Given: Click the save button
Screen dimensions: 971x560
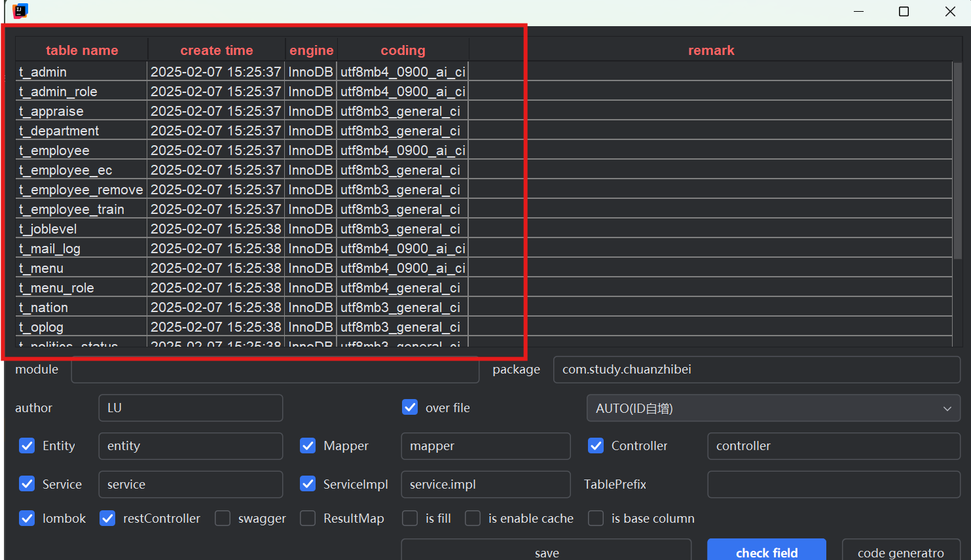Looking at the screenshot, I should pyautogui.click(x=546, y=552).
